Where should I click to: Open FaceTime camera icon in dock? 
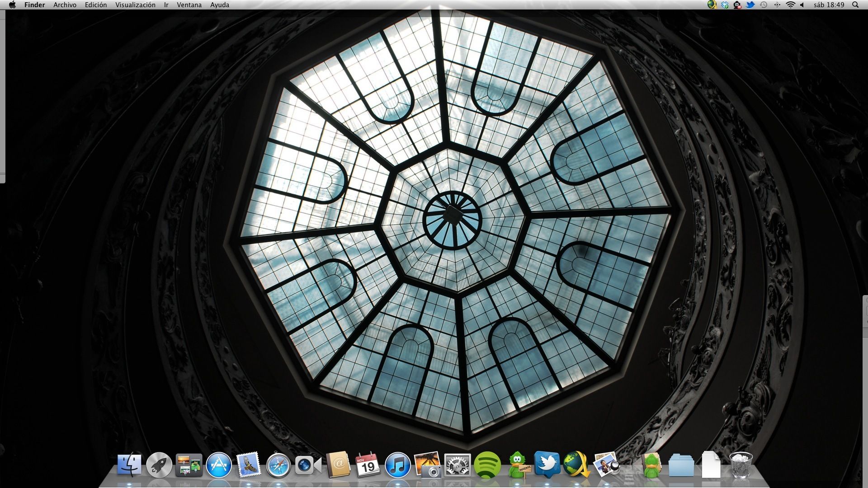308,465
